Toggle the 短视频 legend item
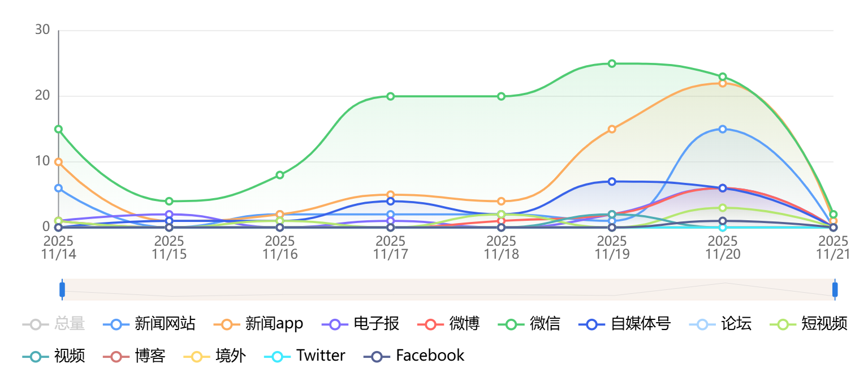This screenshot has width=868, height=385. (x=810, y=324)
